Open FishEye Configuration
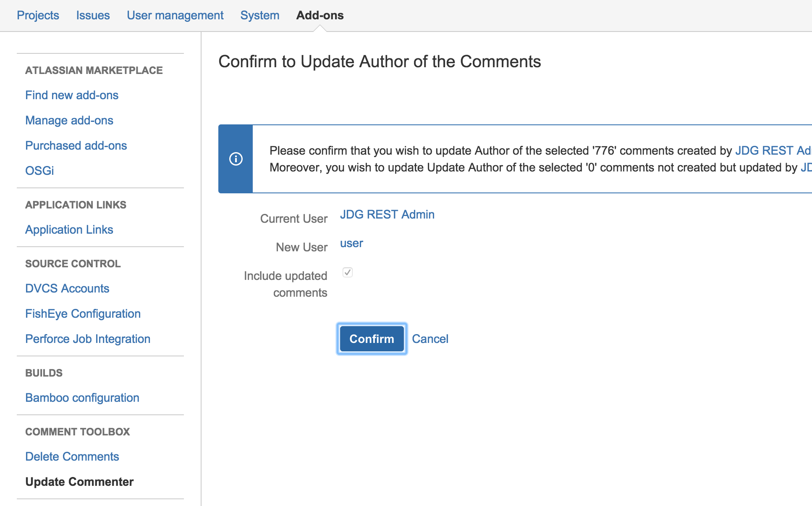This screenshot has height=506, width=812. pos(83,314)
